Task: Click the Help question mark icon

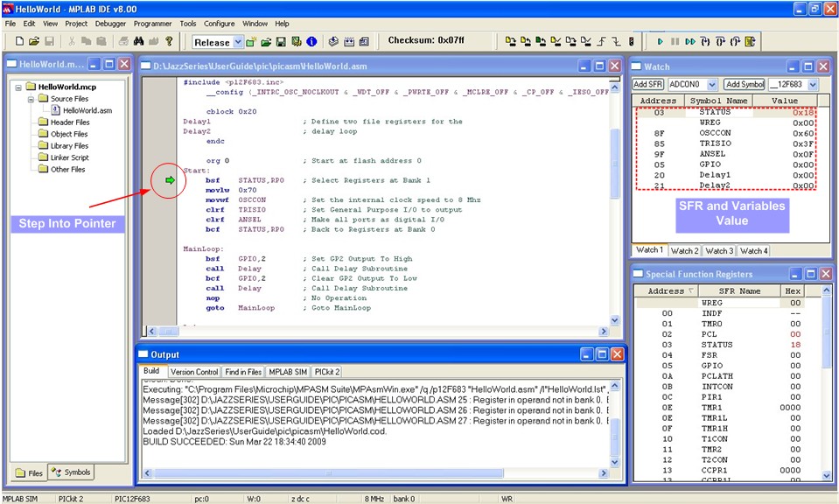Action: click(x=169, y=41)
